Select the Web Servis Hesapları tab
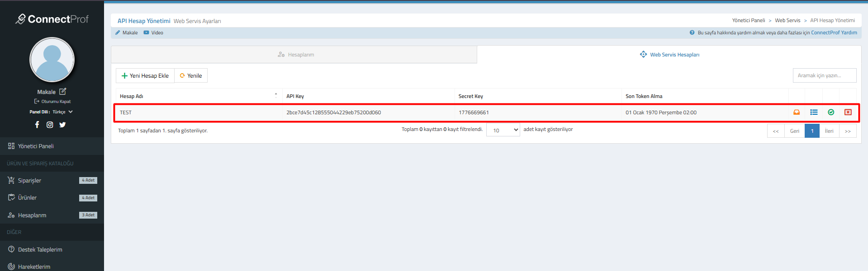 click(669, 55)
